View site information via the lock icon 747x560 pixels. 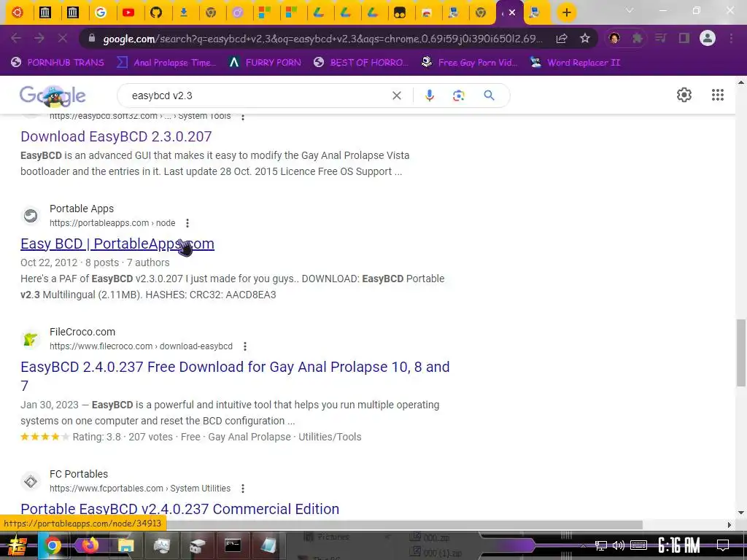92,39
